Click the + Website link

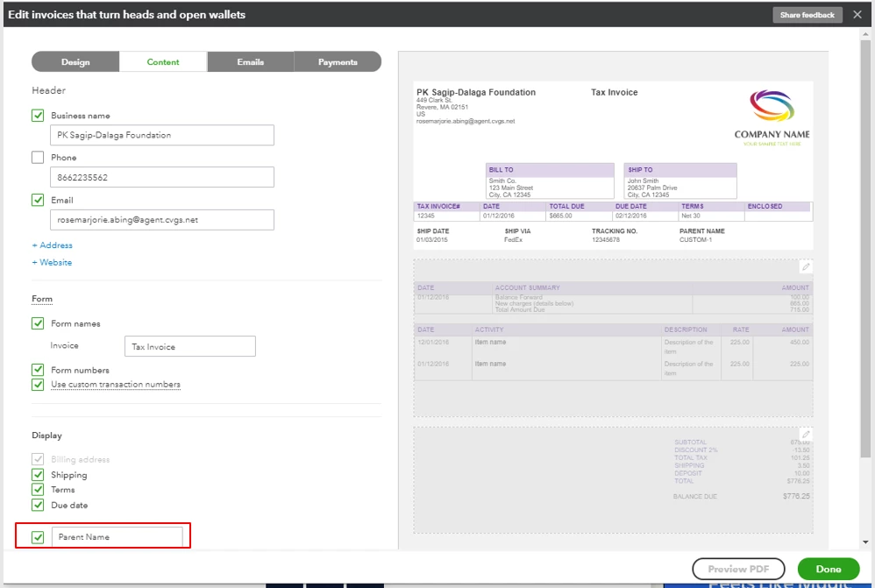point(52,262)
